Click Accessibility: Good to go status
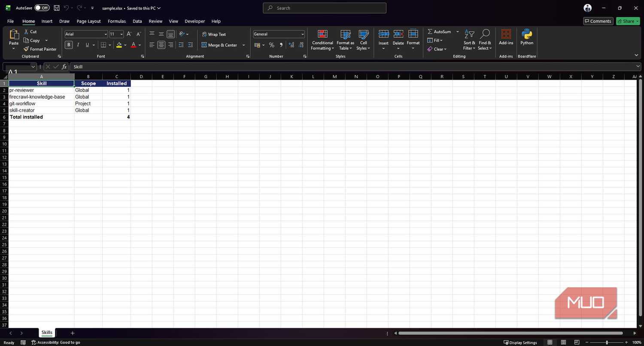The height and width of the screenshot is (346, 644). coord(56,343)
